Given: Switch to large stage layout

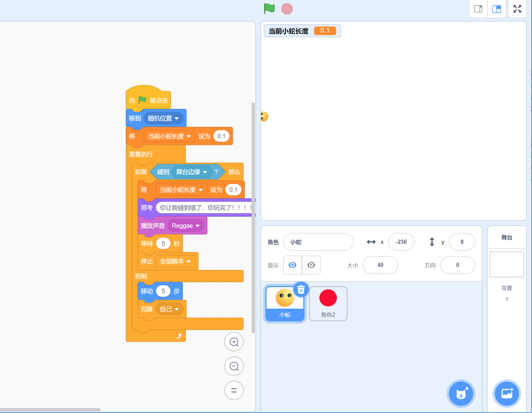Looking at the screenshot, I should click(496, 9).
